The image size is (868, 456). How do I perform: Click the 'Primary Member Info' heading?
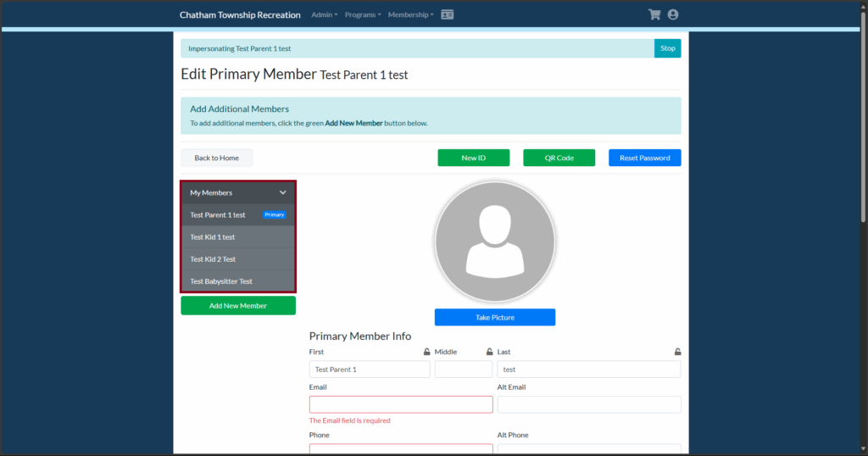[359, 336]
